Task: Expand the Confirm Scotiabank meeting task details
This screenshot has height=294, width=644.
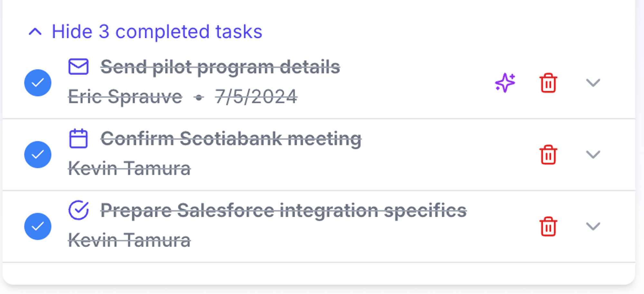Action: click(593, 154)
